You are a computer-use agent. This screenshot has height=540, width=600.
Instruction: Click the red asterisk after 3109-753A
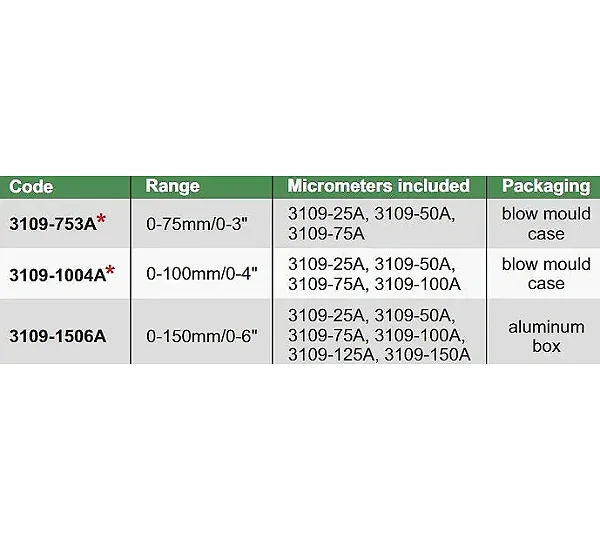tap(101, 219)
